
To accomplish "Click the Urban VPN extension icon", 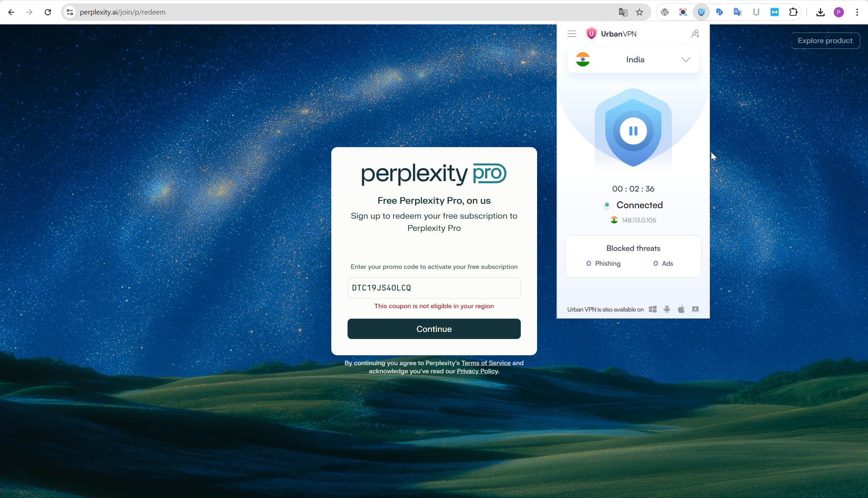I will click(x=702, y=12).
